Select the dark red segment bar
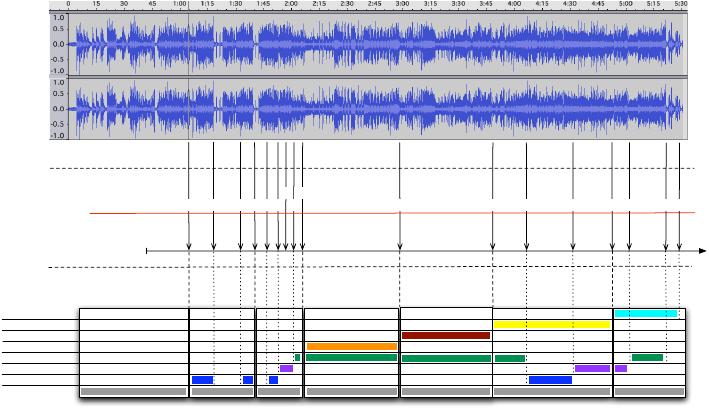Screen dimensions: 709x408 tap(445, 336)
